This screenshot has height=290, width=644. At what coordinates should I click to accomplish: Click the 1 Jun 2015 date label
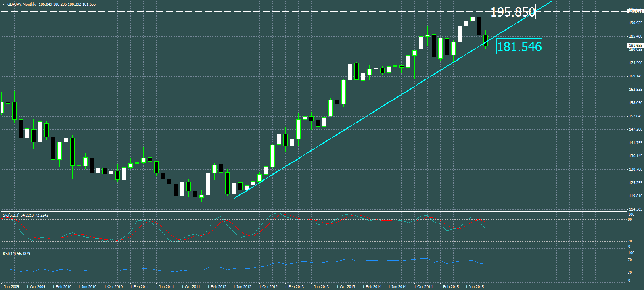pyautogui.click(x=475, y=287)
